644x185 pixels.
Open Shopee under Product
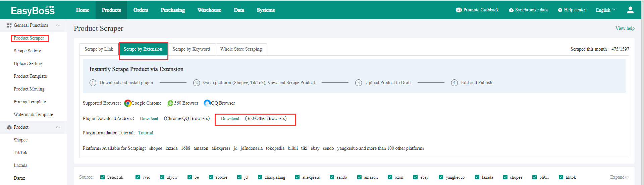(21, 140)
